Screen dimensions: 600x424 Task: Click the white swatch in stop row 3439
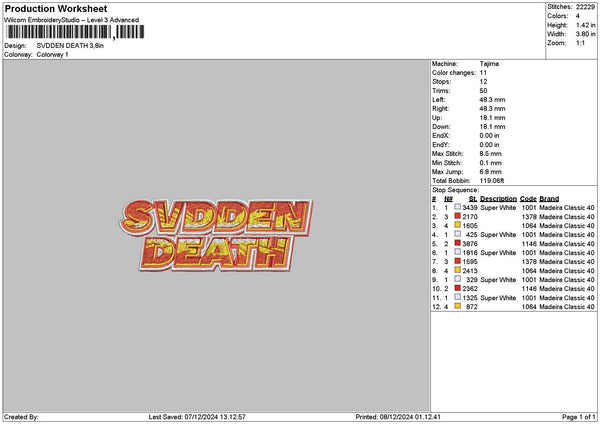tap(457, 207)
